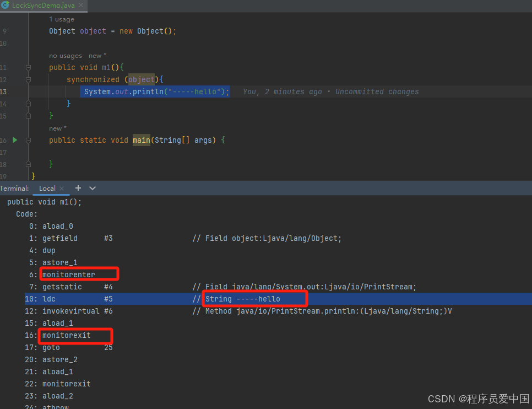Open the terminal sessions dropdown chevron
532x409 pixels.
[x=93, y=188]
